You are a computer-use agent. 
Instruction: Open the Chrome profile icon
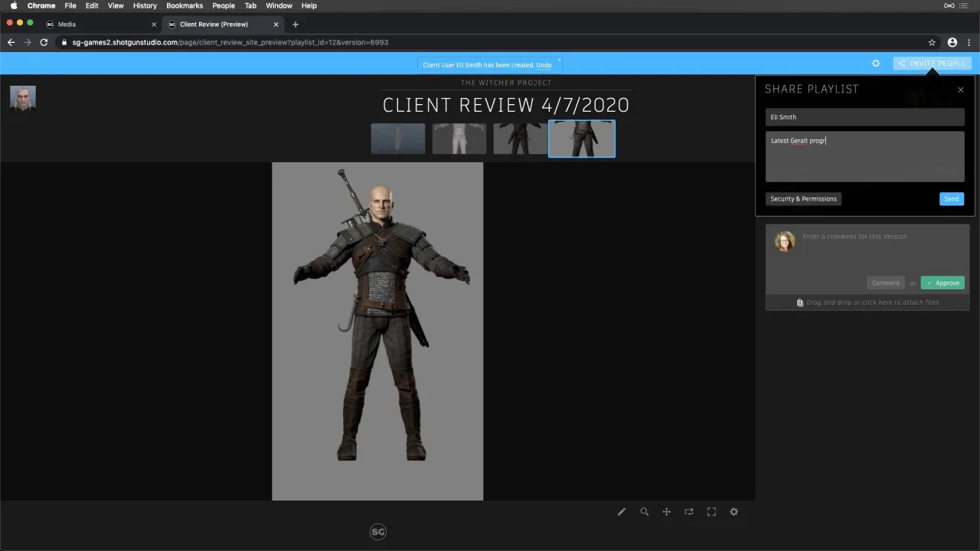click(952, 43)
